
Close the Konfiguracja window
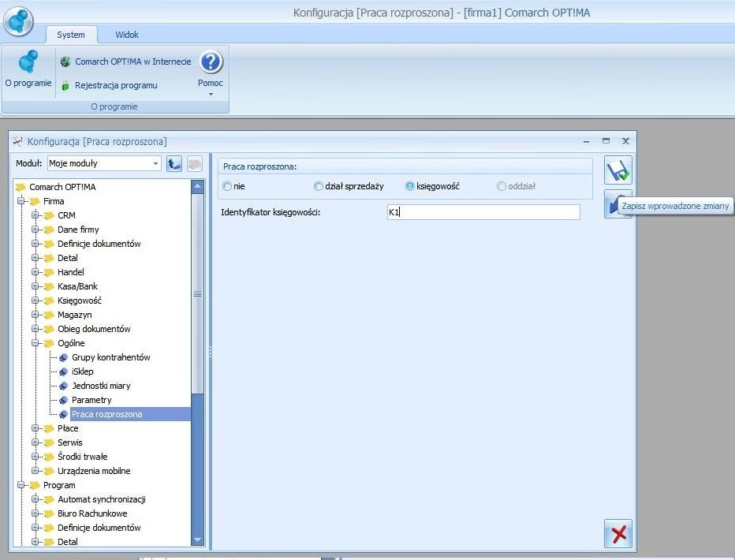pos(625,141)
